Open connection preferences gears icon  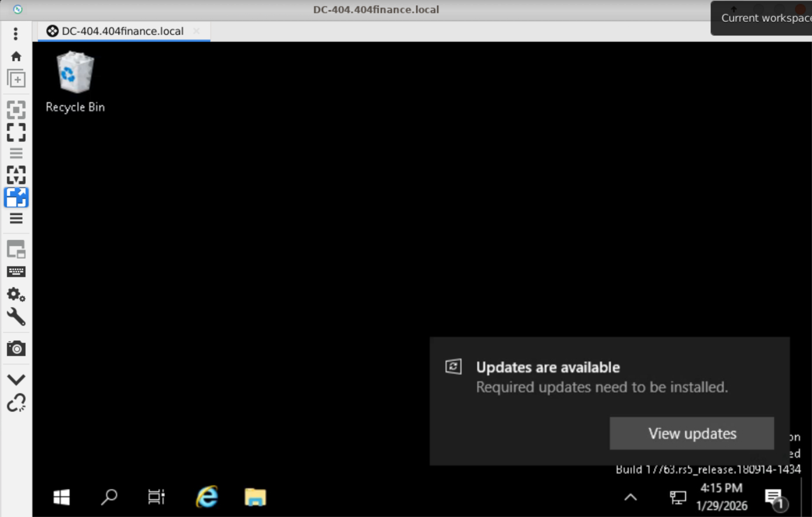click(16, 294)
